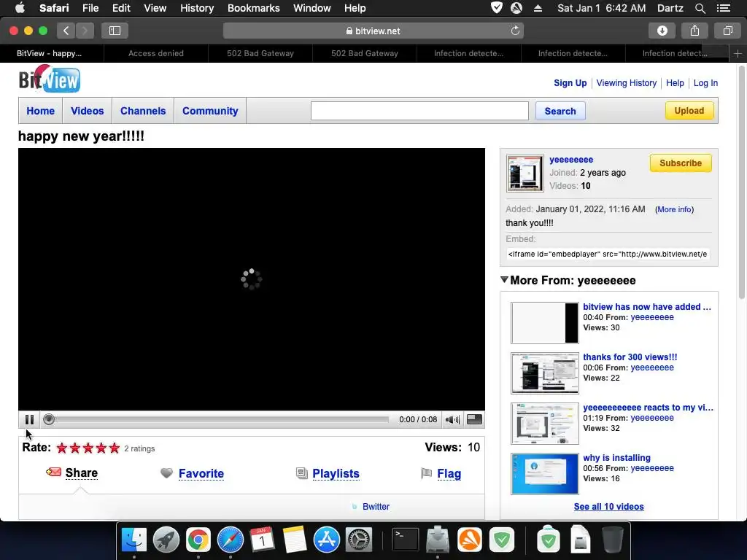Open the yeeeeeeee uploader name link
Viewport: 747px width, 560px height.
coord(571,160)
